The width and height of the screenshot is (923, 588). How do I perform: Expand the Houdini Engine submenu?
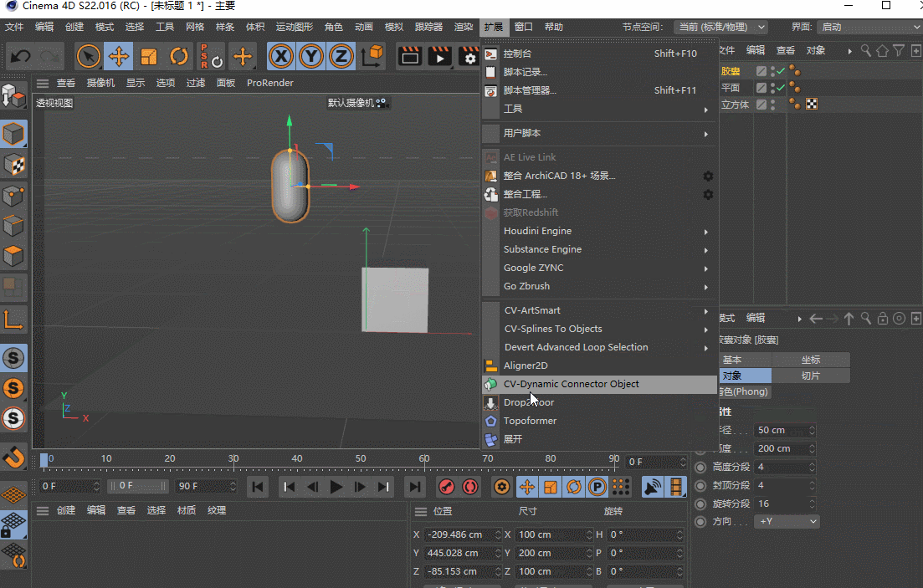[x=600, y=231]
